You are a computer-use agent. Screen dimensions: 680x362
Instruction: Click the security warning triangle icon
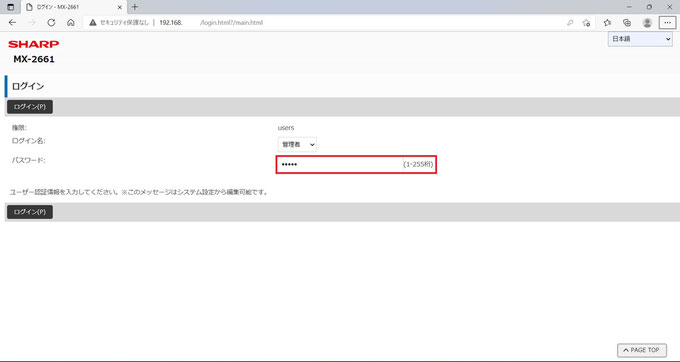[93, 23]
